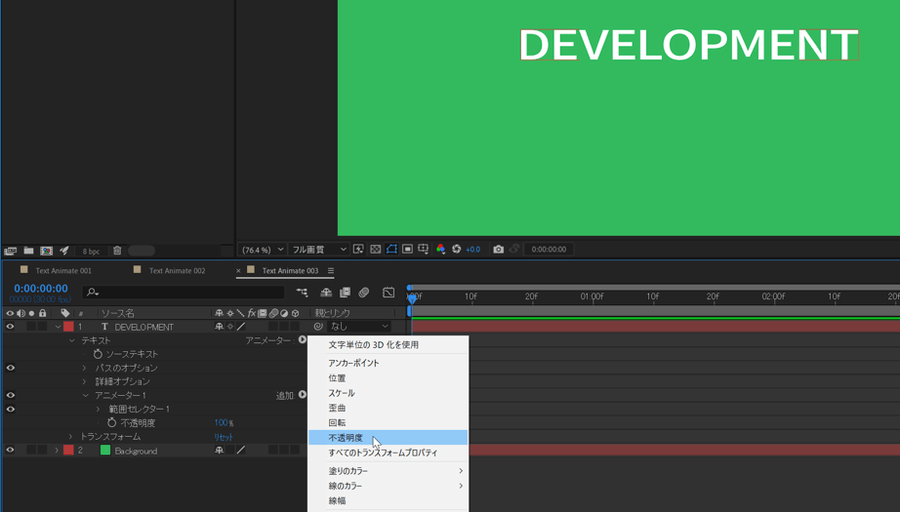900x512 pixels.
Task: Expand the トランスフォーム property group
Action: pyautogui.click(x=71, y=437)
